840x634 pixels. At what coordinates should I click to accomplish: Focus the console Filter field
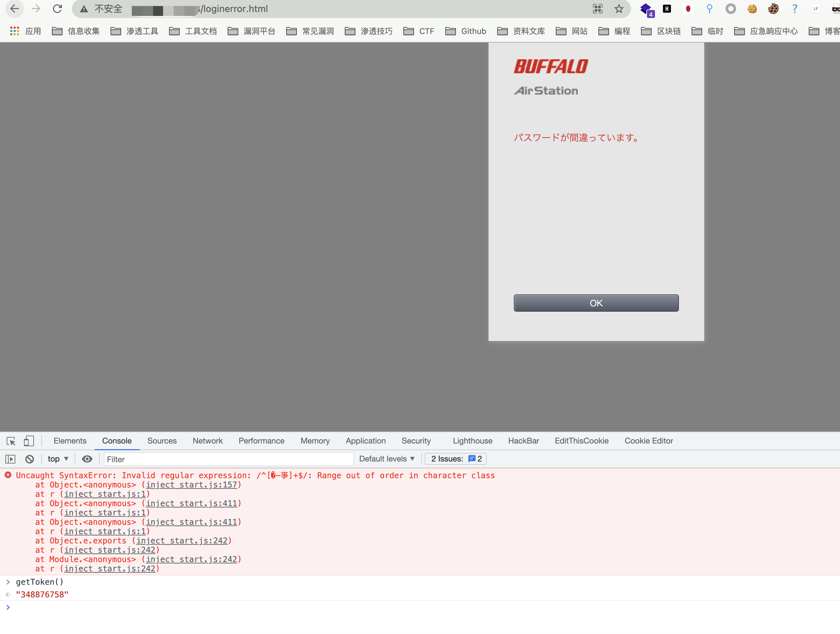pos(228,459)
